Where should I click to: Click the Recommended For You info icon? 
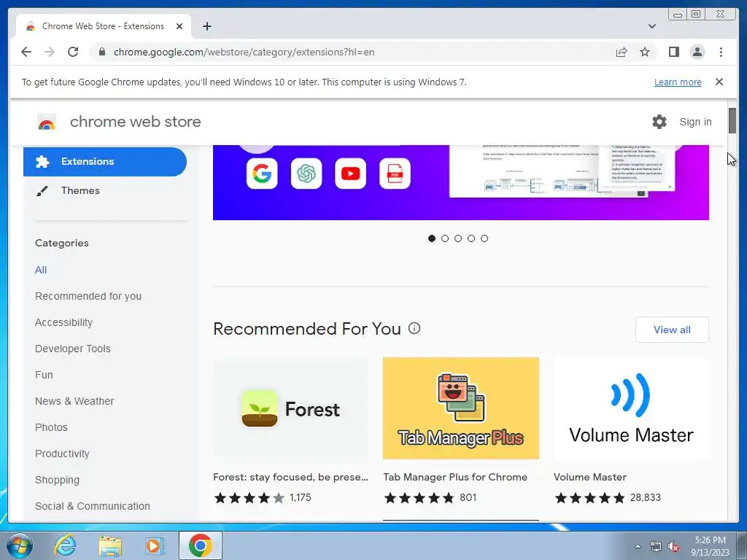pos(414,328)
